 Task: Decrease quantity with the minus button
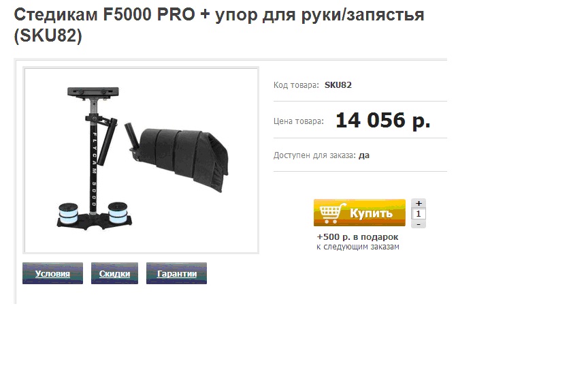pos(419,224)
